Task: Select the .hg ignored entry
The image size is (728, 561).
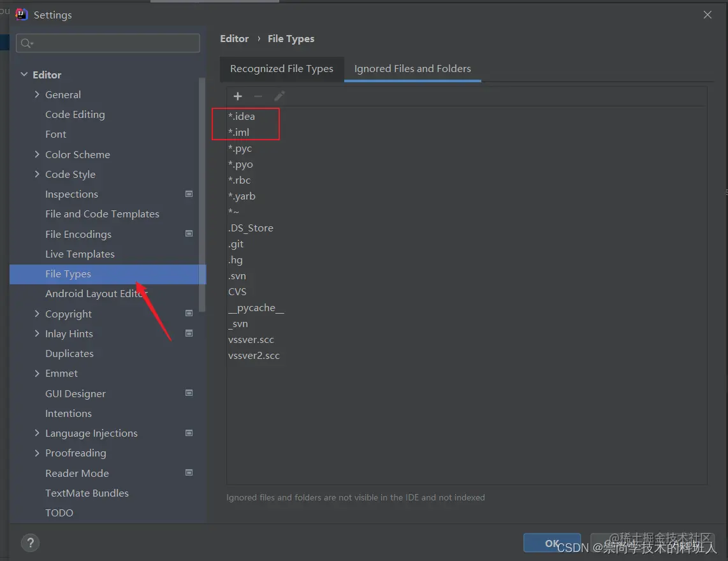Action: tap(467, 259)
